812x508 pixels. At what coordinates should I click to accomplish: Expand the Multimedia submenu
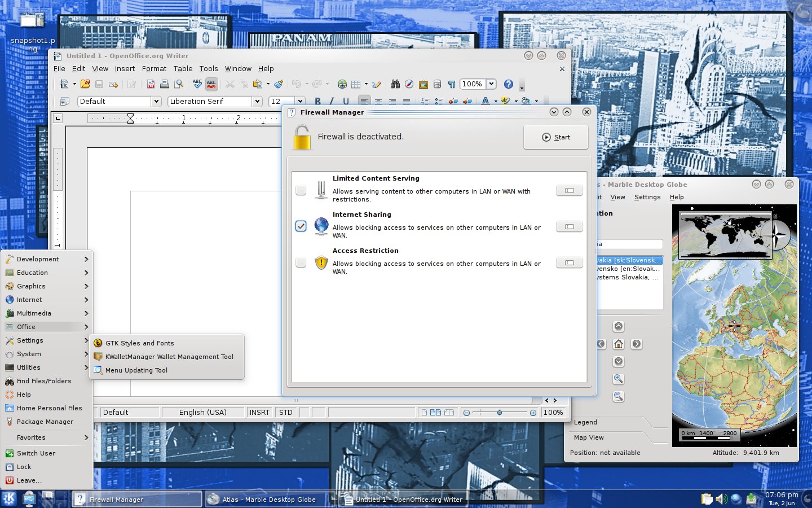pyautogui.click(x=47, y=313)
